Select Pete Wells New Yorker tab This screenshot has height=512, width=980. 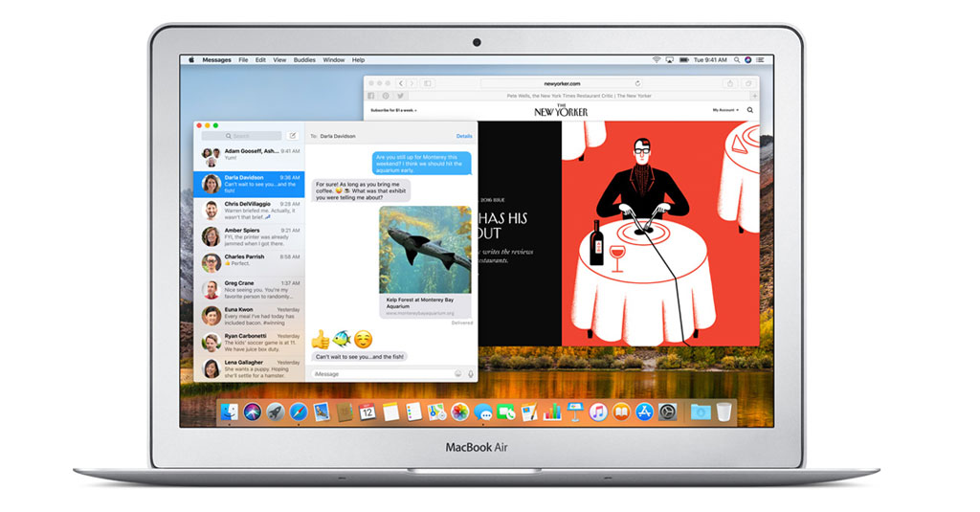(579, 96)
